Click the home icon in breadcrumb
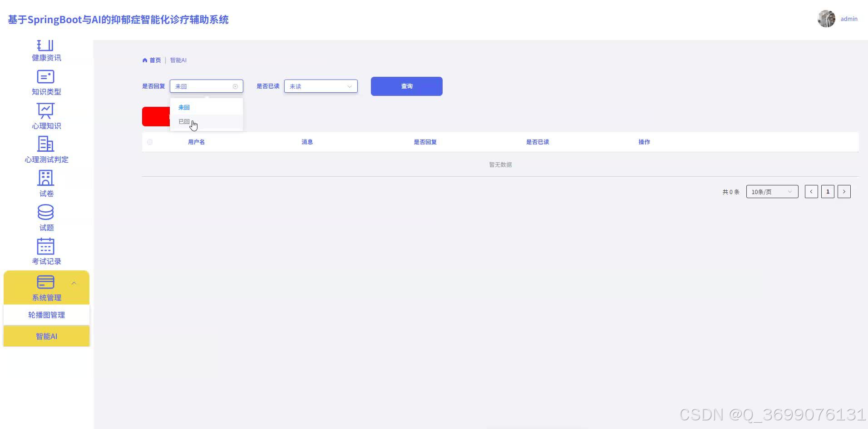Image resolution: width=868 pixels, height=429 pixels. coord(145,60)
